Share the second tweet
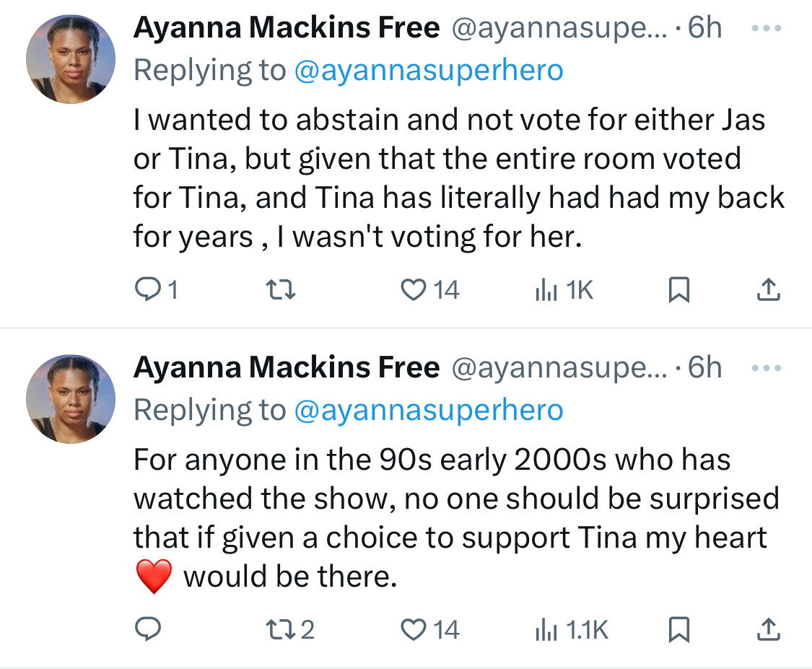812x669 pixels. click(x=769, y=629)
